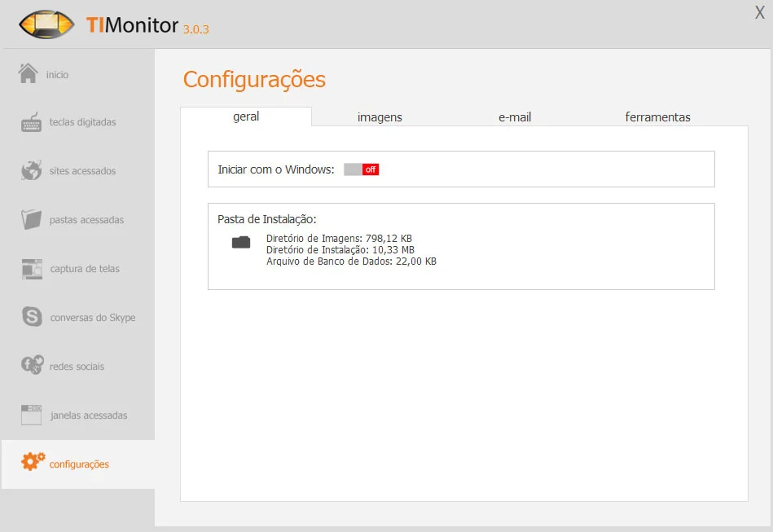Click the keyboard icon for teclas digitadas
The width and height of the screenshot is (773, 532).
pyautogui.click(x=32, y=123)
